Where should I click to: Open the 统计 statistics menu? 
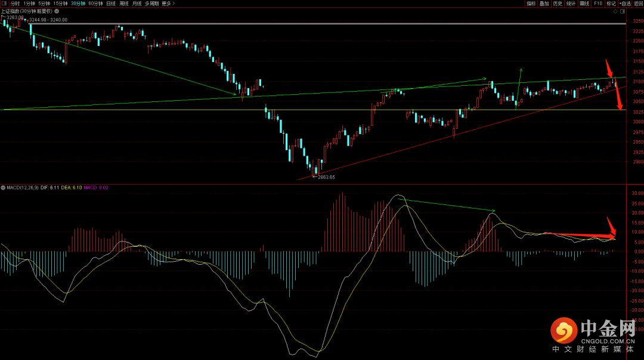pyautogui.click(x=571, y=4)
